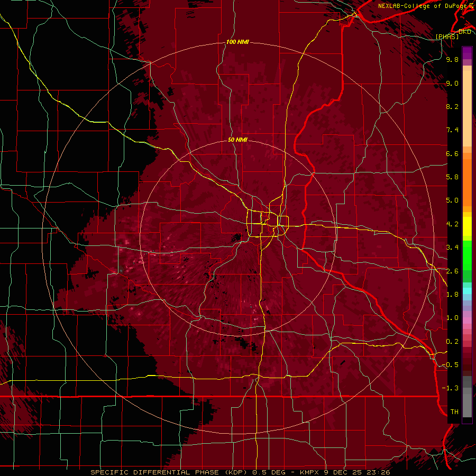Click the -0.5 value on the color scale
Image resolution: width=476 pixels, height=476 pixels.
450,365
